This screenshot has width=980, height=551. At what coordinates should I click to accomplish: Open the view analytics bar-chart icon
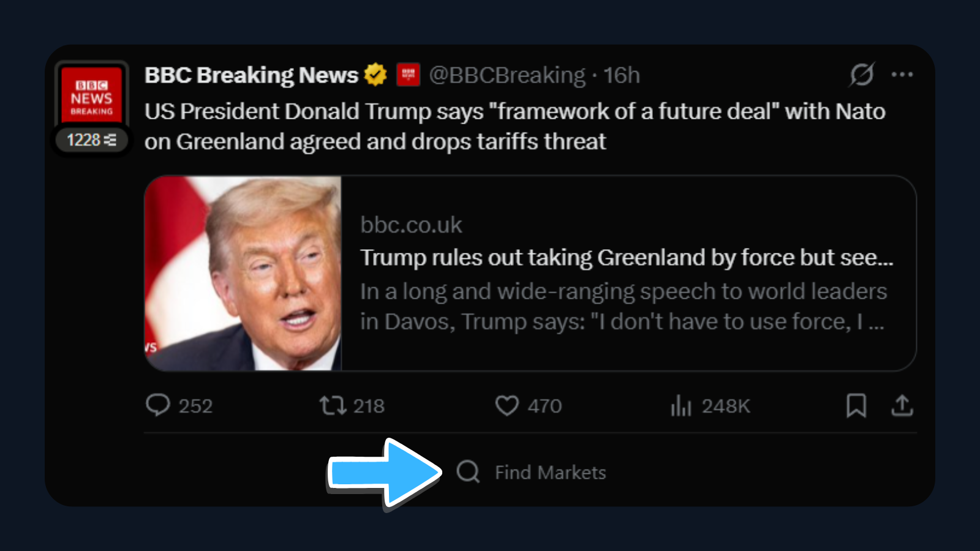(x=680, y=406)
